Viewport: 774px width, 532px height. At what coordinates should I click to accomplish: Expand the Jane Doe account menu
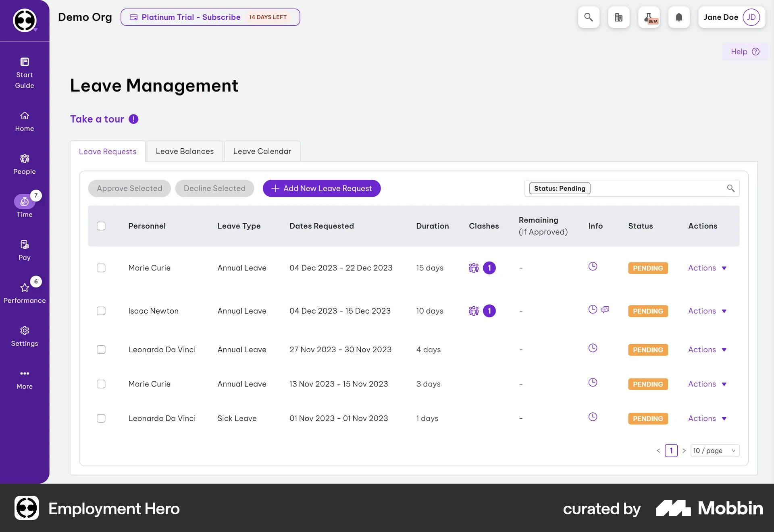point(731,17)
